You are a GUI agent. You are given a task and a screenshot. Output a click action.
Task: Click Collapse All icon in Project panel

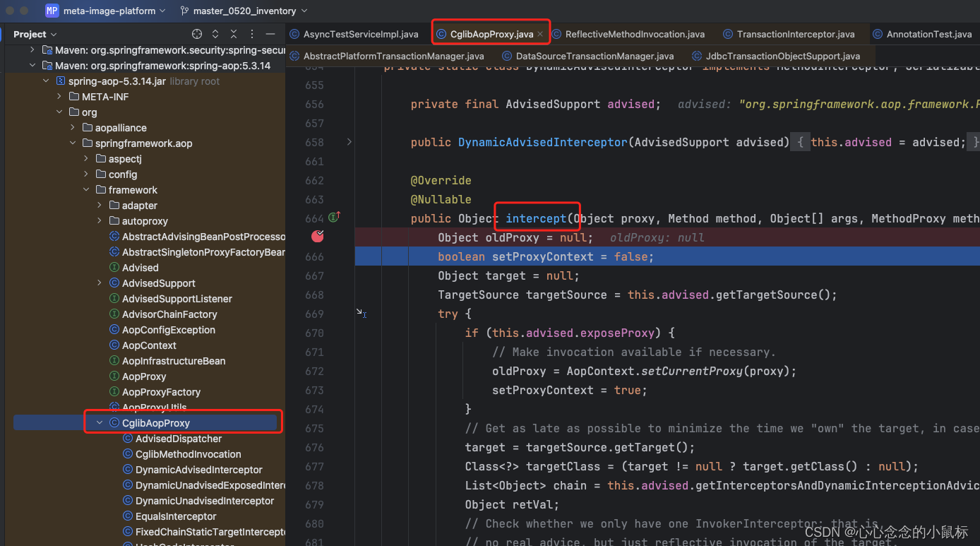click(234, 34)
